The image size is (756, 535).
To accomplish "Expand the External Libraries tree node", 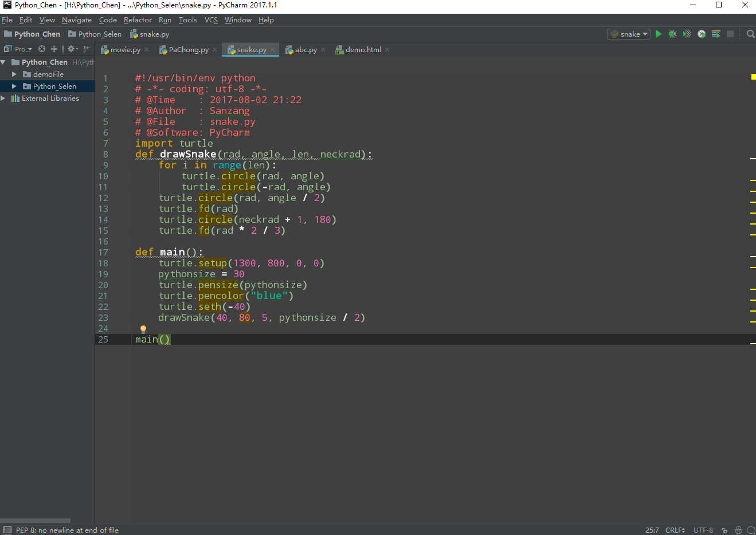I will (3, 99).
